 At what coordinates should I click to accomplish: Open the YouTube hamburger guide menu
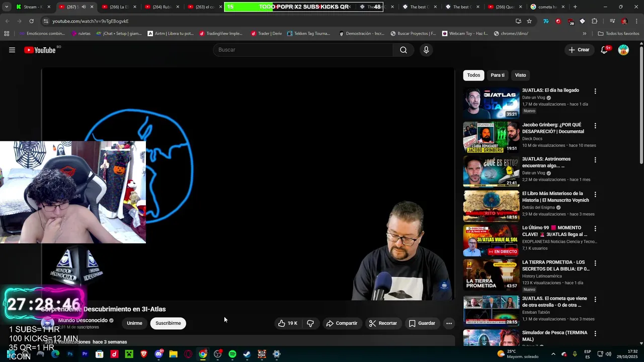[12, 50]
